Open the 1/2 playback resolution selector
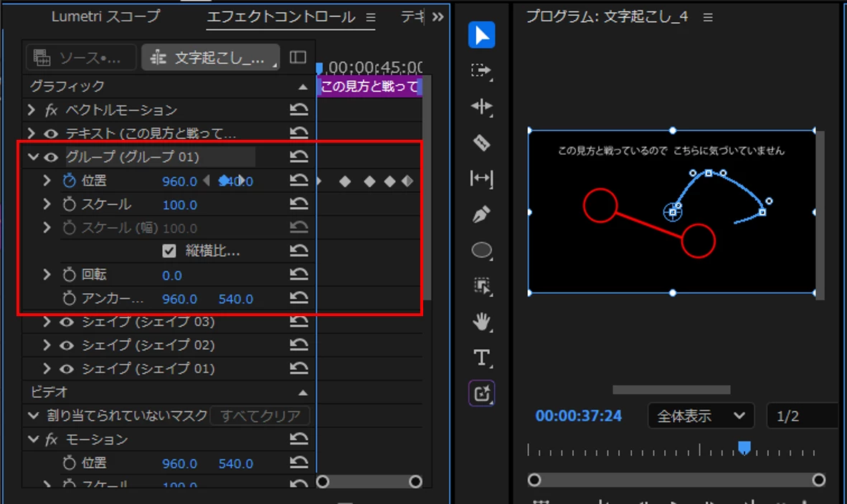Viewport: 847px width, 504px height. pos(803,415)
